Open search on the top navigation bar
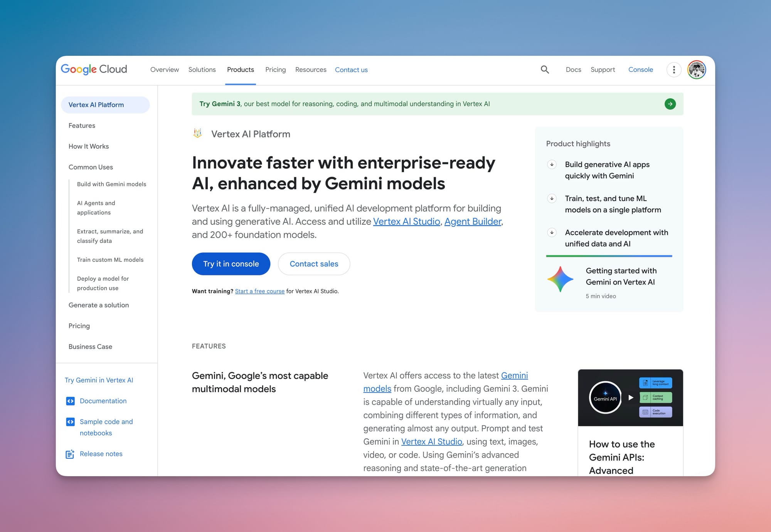 point(545,70)
